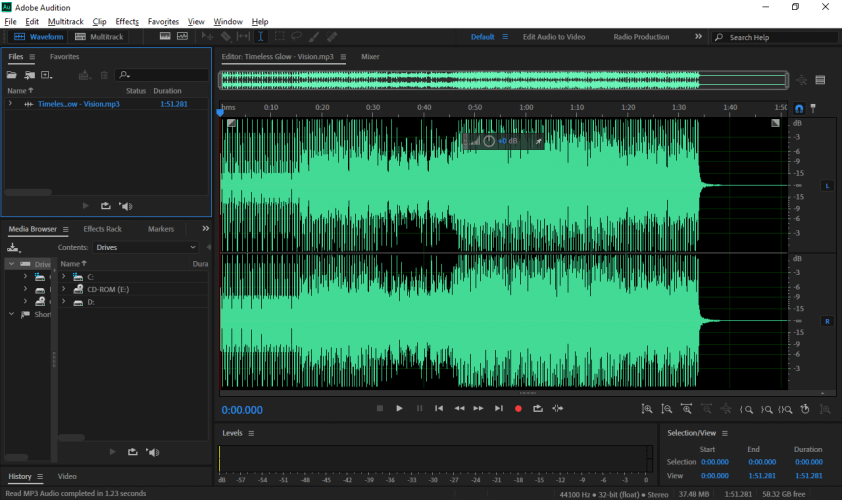Click the Import File icon
This screenshot has width=842, height=500.
pyautogui.click(x=30, y=75)
